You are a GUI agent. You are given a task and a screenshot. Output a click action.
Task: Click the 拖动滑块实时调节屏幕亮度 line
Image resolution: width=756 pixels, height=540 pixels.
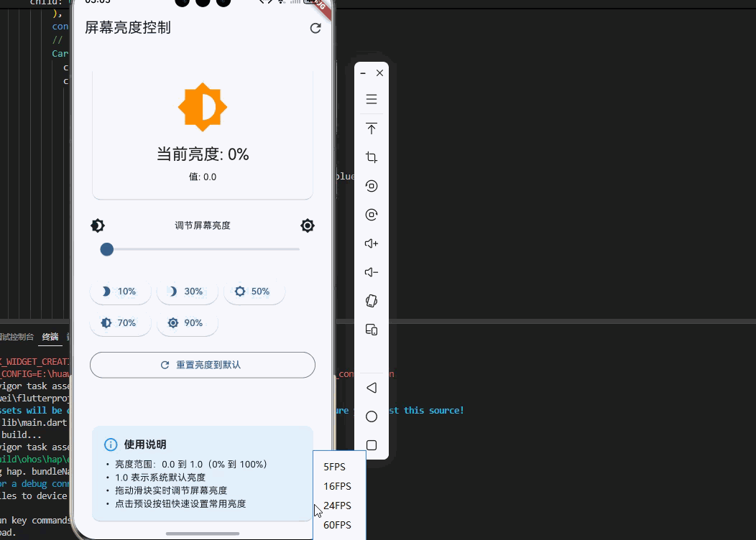pyautogui.click(x=171, y=490)
